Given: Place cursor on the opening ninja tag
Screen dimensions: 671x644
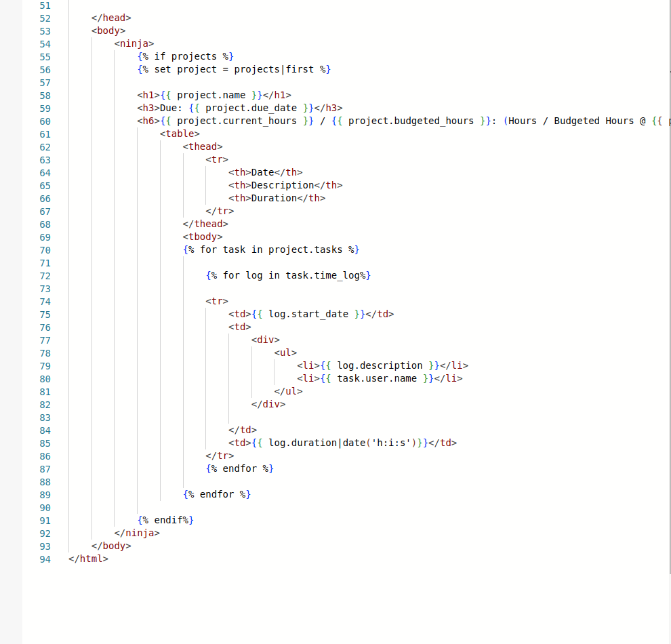Looking at the screenshot, I should (134, 43).
